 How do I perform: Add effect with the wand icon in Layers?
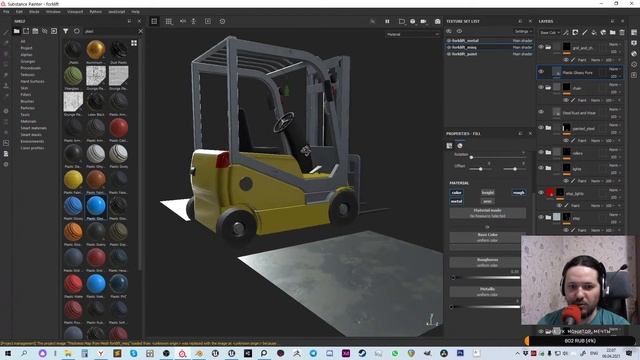click(566, 32)
